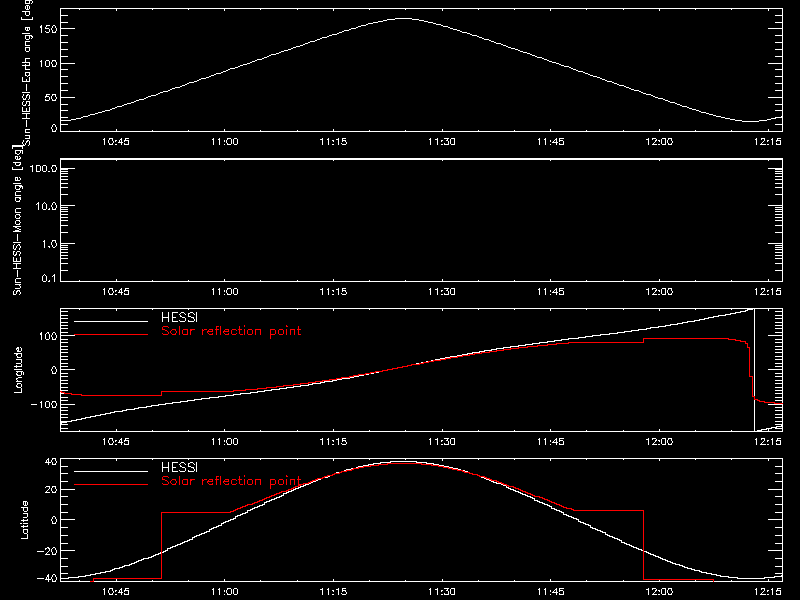Click 11:45 under the Earth angle plot
This screenshot has height=600, width=800.
click(551, 142)
